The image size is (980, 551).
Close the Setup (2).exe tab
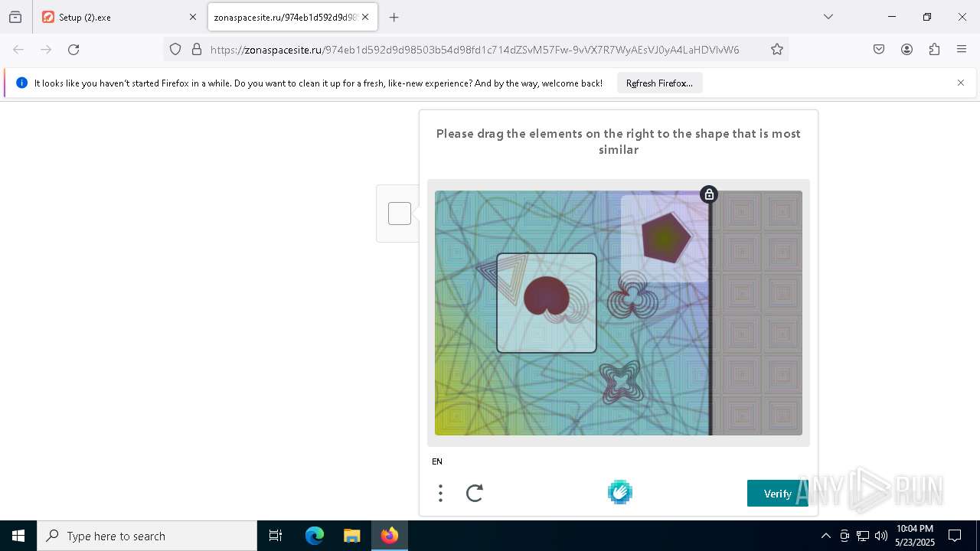click(193, 17)
